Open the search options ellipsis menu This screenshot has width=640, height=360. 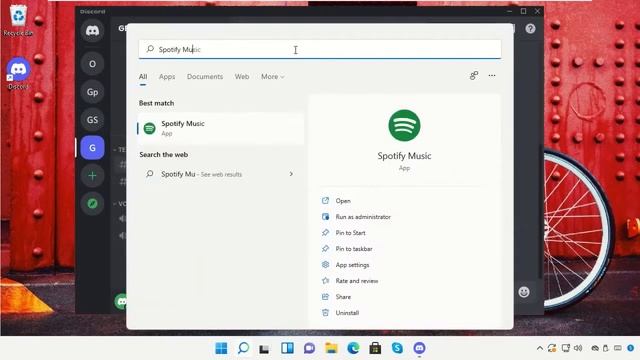point(492,76)
